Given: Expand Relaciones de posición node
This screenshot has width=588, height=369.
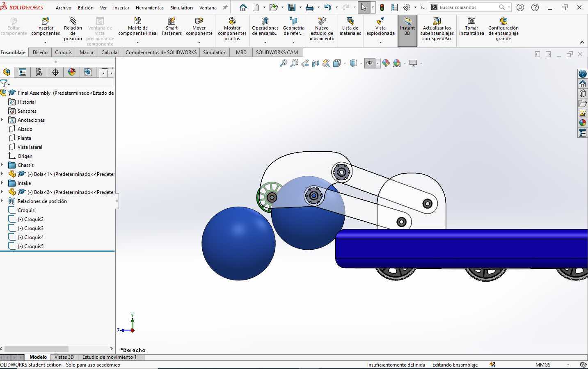Looking at the screenshot, I should 2,201.
